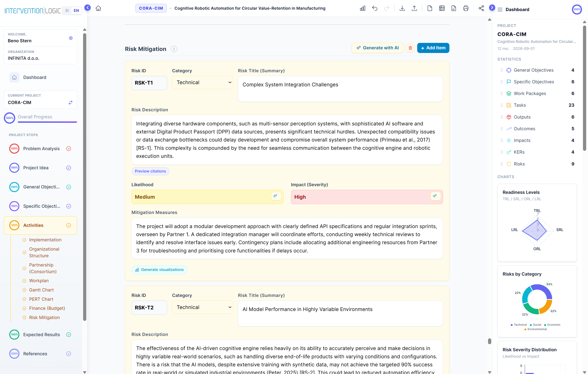The image size is (588, 374).
Task: Click the Outputs cube icon in statistics
Action: pyautogui.click(x=509, y=117)
